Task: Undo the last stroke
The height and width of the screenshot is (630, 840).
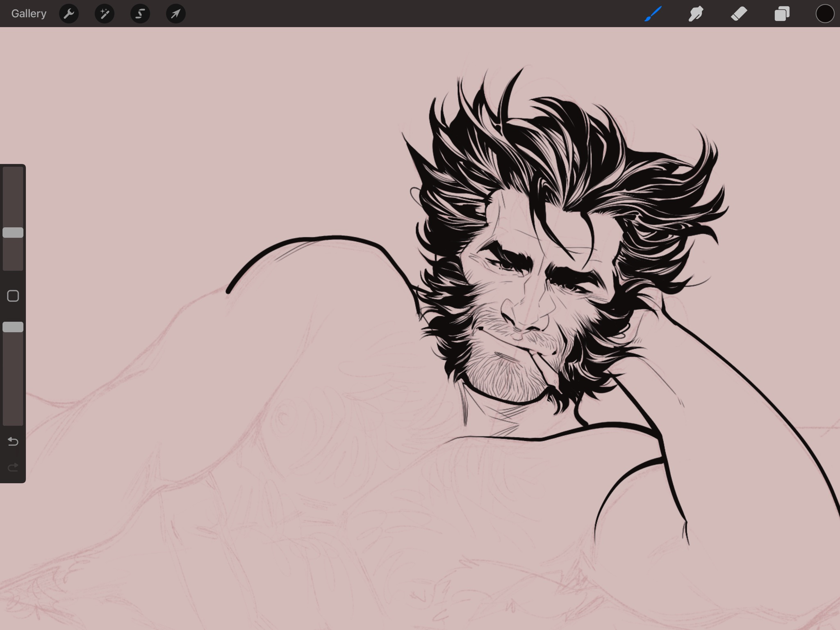Action: (13, 441)
